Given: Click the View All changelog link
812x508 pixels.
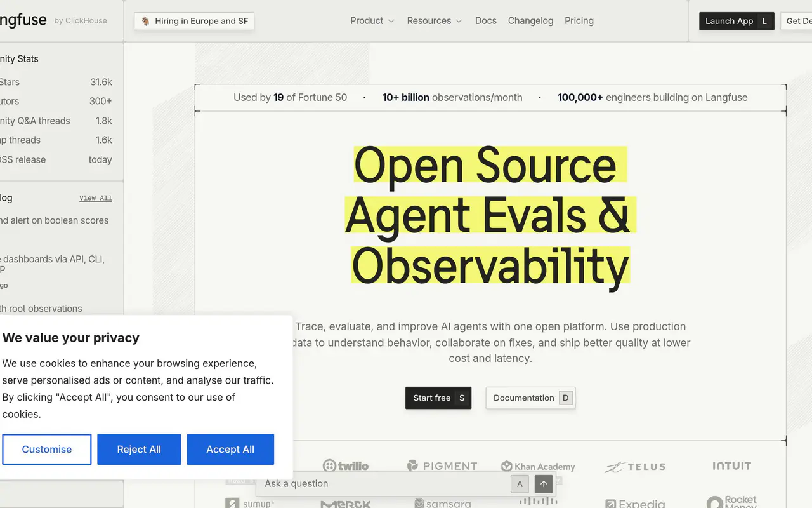Looking at the screenshot, I should click(96, 198).
